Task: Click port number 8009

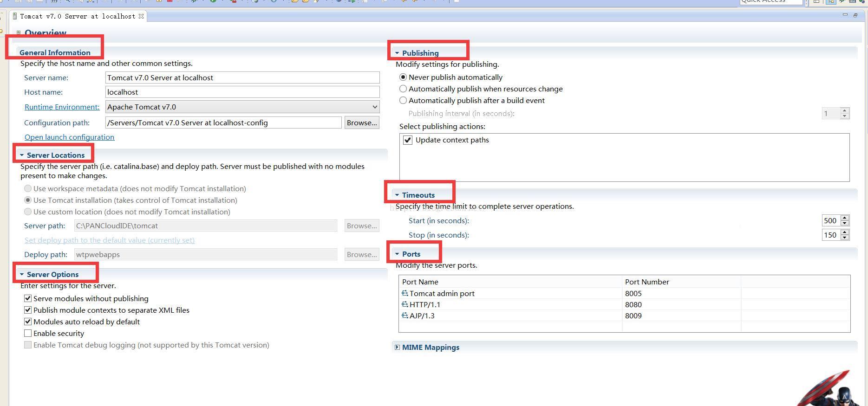Action: [633, 316]
